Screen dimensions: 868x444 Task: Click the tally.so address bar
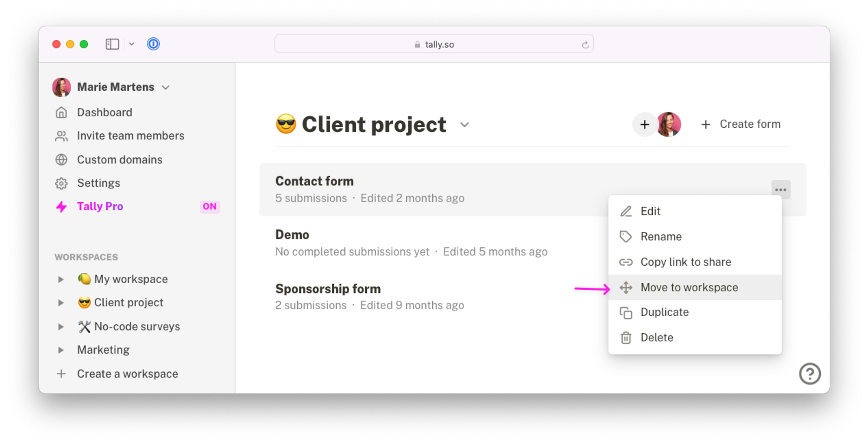coord(434,44)
